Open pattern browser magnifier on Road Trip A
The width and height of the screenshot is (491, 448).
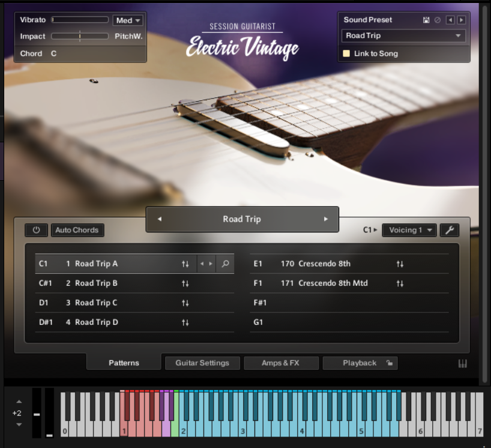(x=225, y=264)
